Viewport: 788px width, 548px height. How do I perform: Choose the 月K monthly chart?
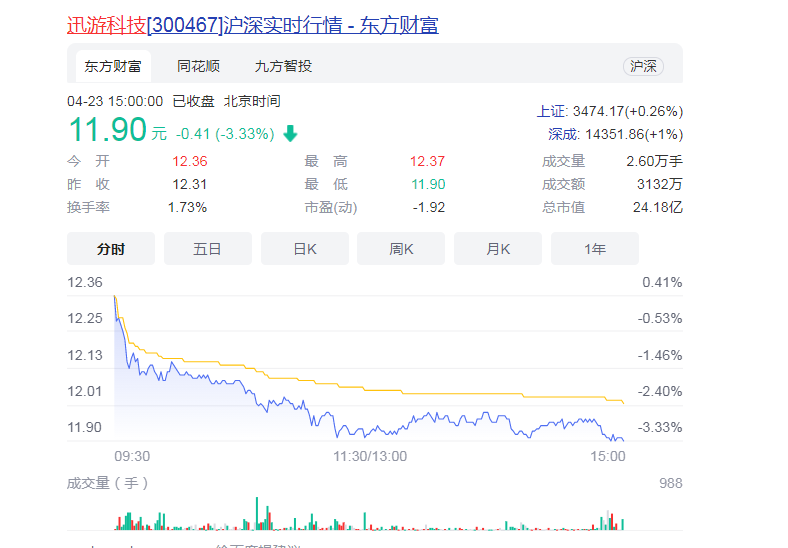[498, 249]
